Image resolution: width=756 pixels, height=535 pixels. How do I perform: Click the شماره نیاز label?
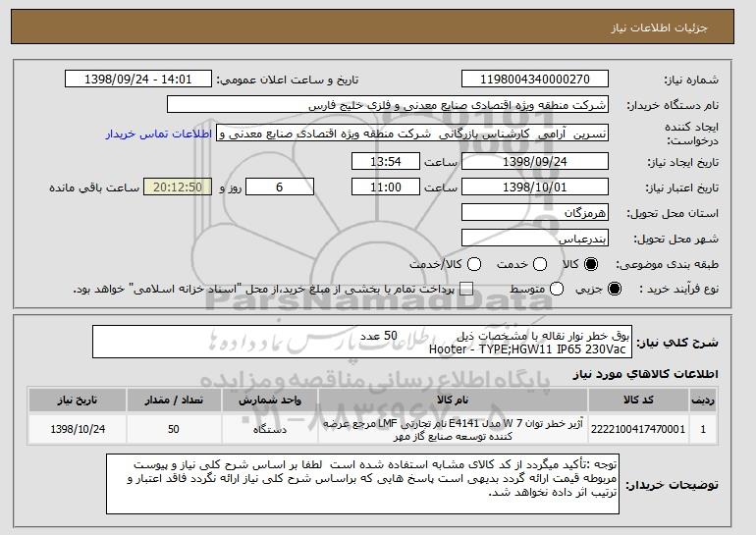pos(691,80)
